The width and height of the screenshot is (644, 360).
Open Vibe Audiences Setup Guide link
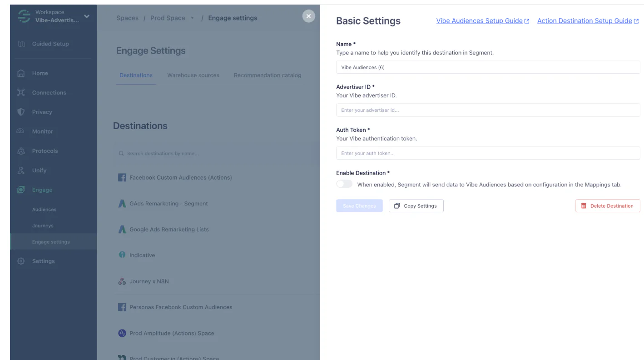479,21
